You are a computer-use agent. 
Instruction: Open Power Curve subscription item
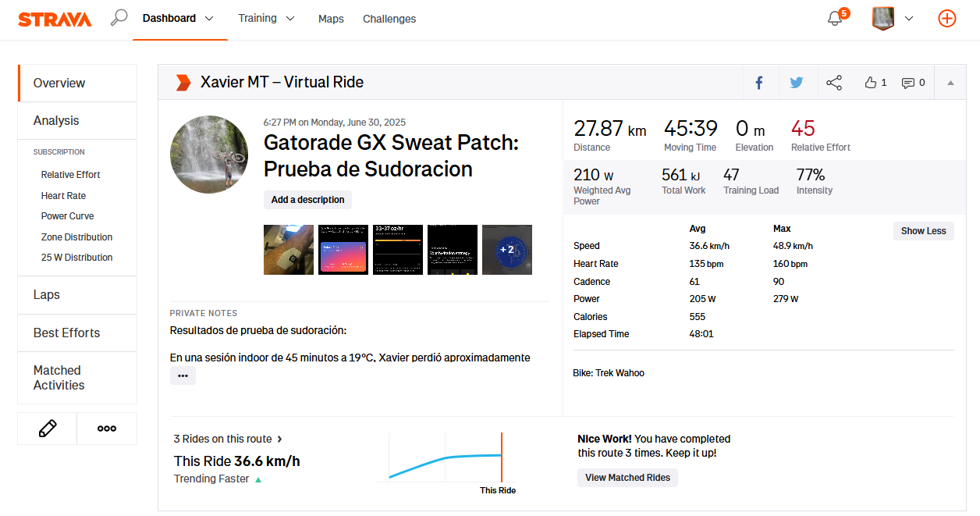pyautogui.click(x=68, y=216)
